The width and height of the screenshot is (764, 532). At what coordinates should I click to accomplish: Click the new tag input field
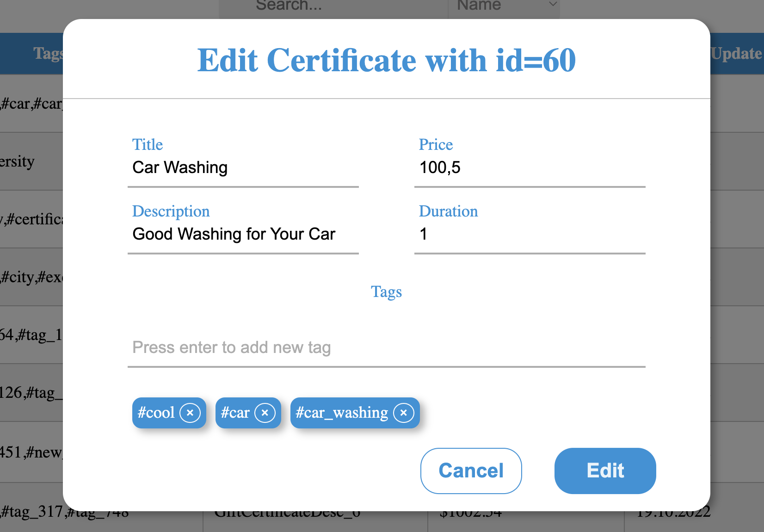coord(387,347)
